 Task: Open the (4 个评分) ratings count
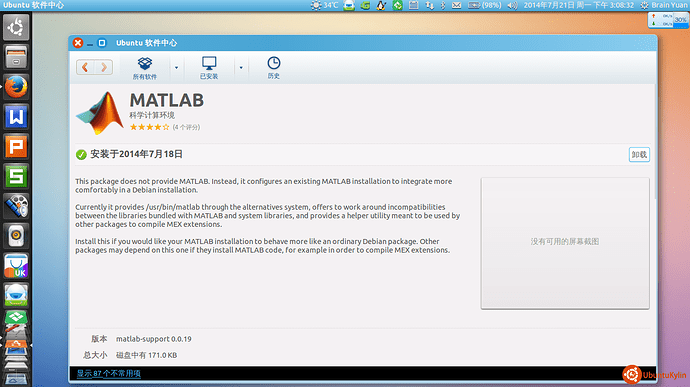(x=186, y=127)
